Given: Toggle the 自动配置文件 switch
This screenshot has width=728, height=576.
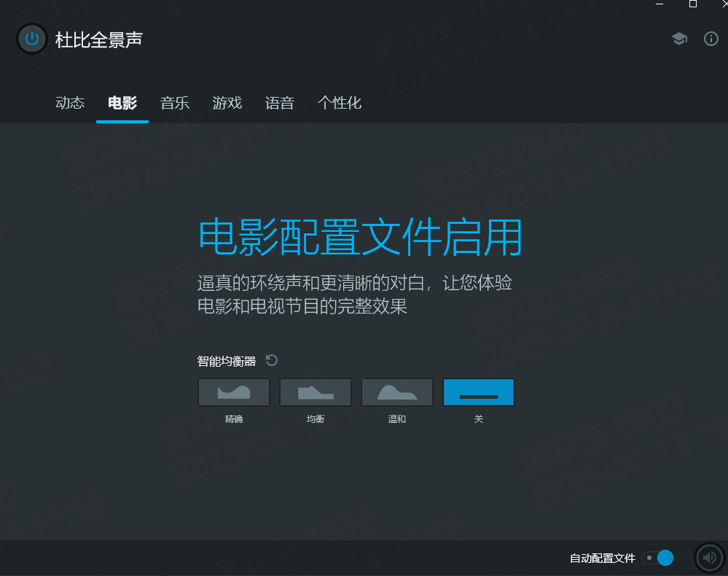Looking at the screenshot, I should click(x=658, y=559).
